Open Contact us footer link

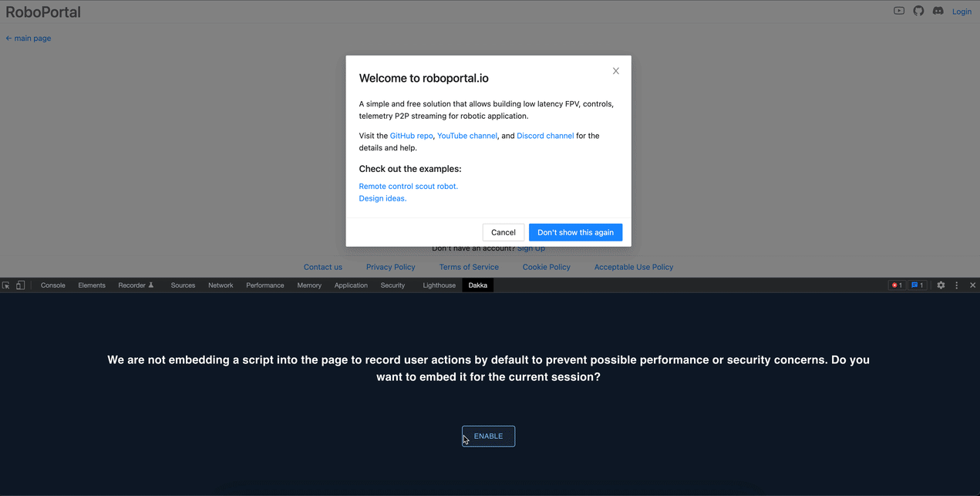pos(323,267)
